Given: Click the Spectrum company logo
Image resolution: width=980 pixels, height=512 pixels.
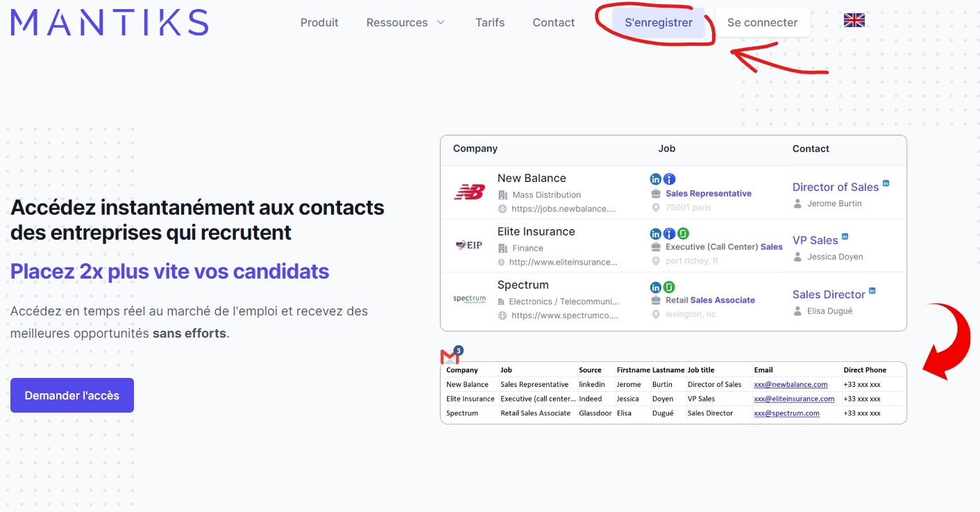Looking at the screenshot, I should click(x=470, y=299).
